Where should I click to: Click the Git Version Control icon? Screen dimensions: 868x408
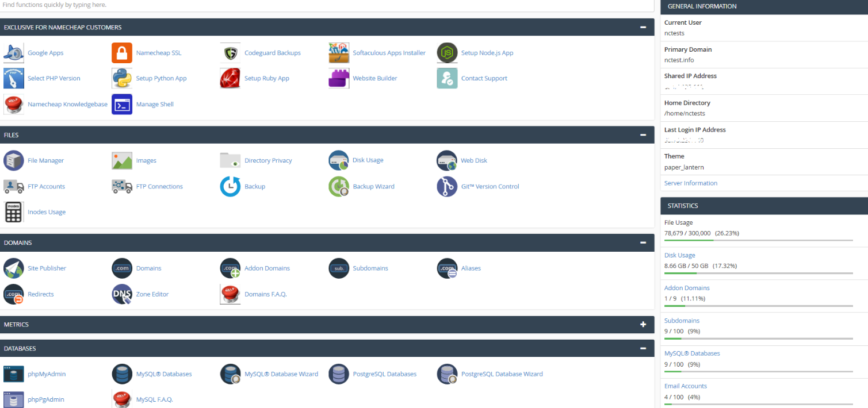point(447,186)
